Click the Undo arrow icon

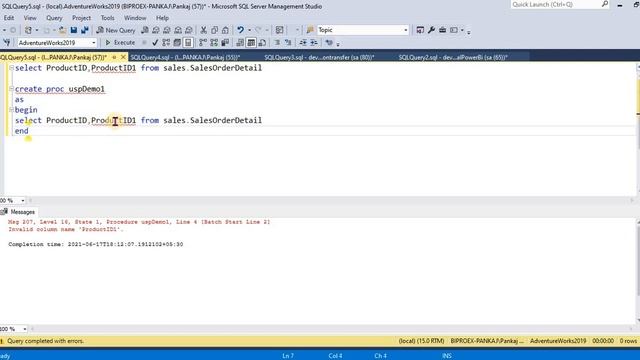(x=240, y=30)
